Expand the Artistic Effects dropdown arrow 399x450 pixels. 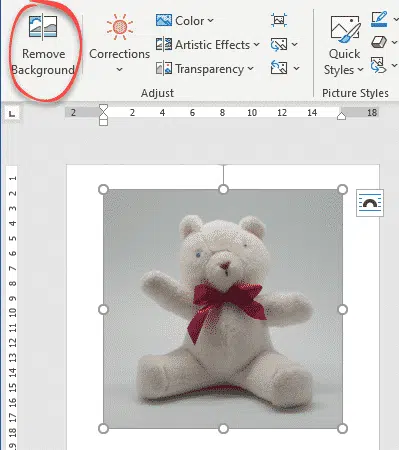point(256,45)
